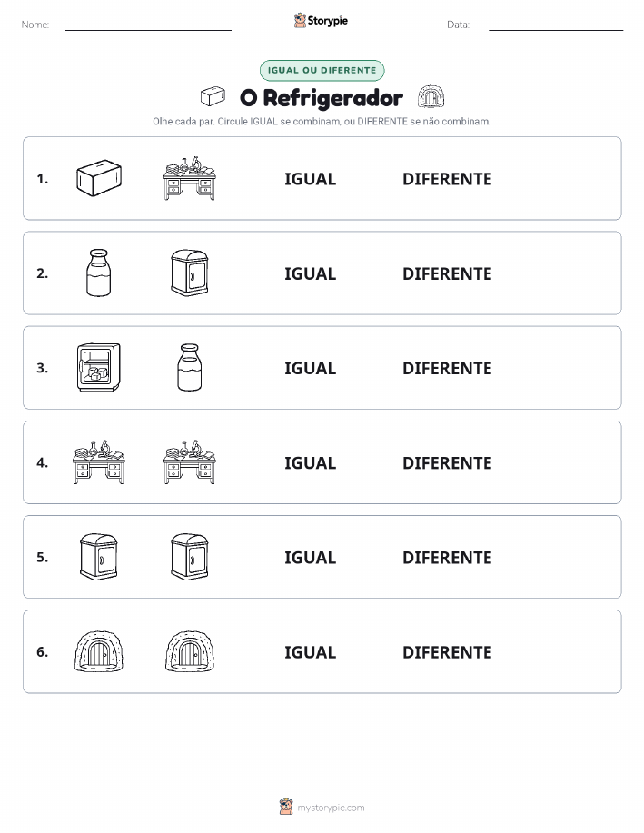Click the milk bottle icon in row 3
This screenshot has width=644, height=833.
pos(190,367)
